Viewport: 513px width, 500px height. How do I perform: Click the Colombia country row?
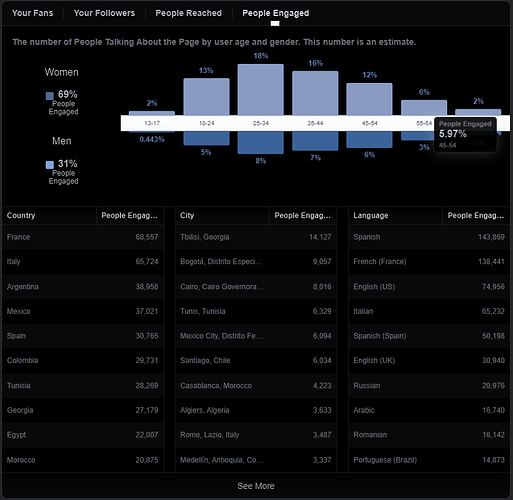[x=83, y=361]
